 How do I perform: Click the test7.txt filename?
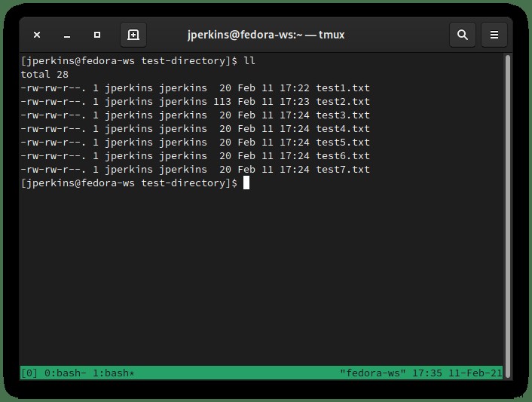[343, 170]
